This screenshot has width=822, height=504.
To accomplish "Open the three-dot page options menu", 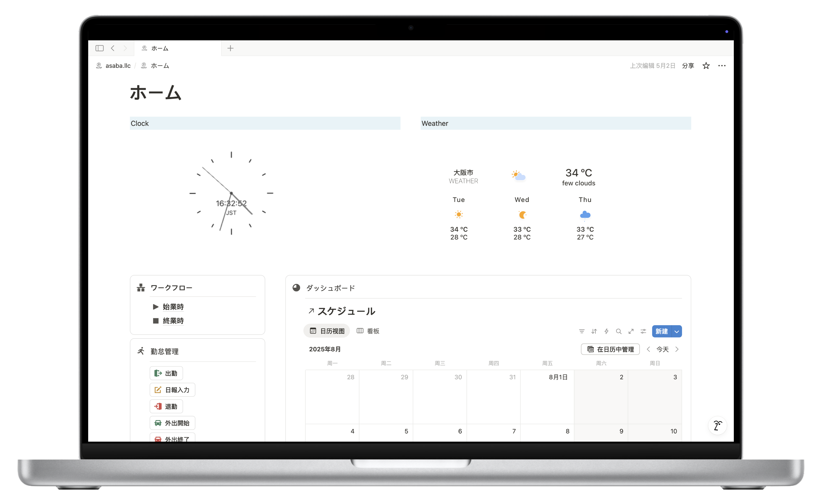I will click(722, 66).
